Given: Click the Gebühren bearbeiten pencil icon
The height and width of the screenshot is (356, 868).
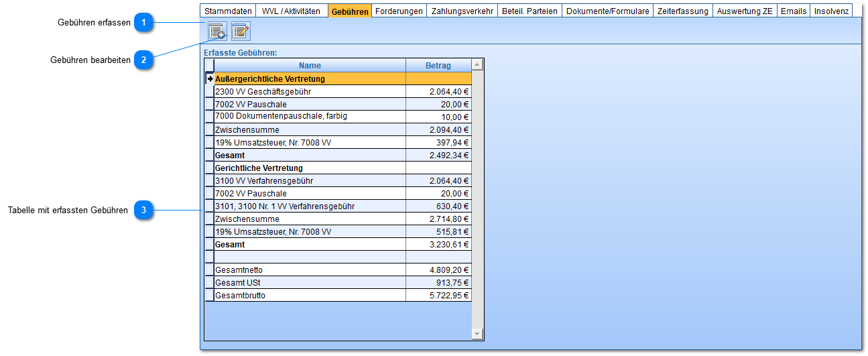Looking at the screenshot, I should click(x=241, y=32).
